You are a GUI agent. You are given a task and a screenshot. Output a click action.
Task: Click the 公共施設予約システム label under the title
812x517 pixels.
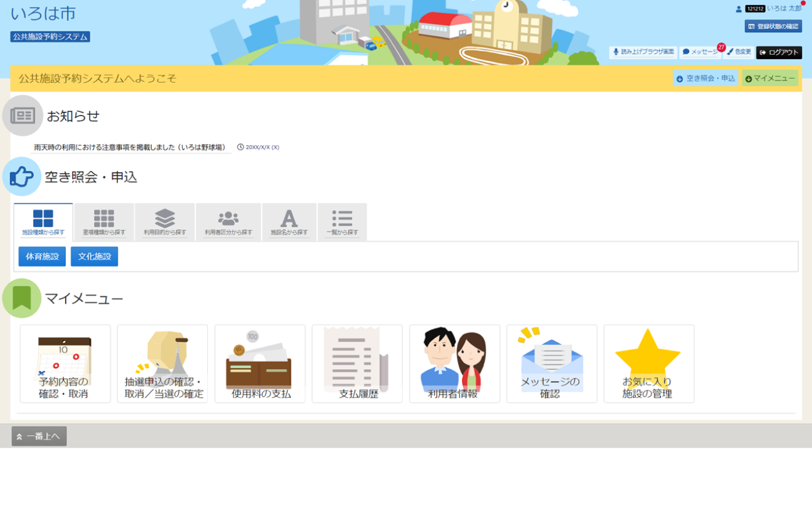coord(50,37)
